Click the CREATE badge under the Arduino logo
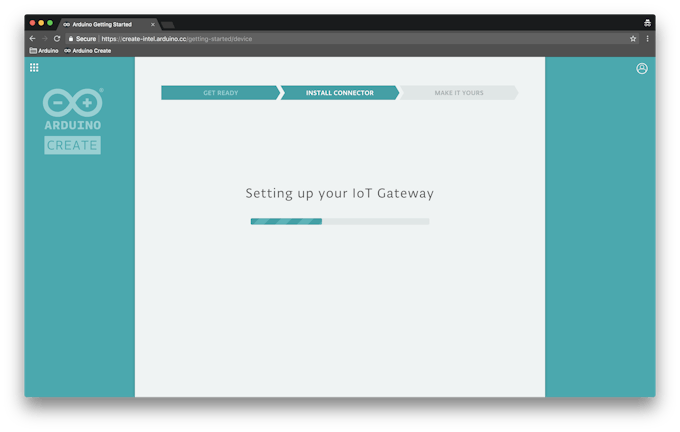This screenshot has height=432, width=680. (72, 145)
